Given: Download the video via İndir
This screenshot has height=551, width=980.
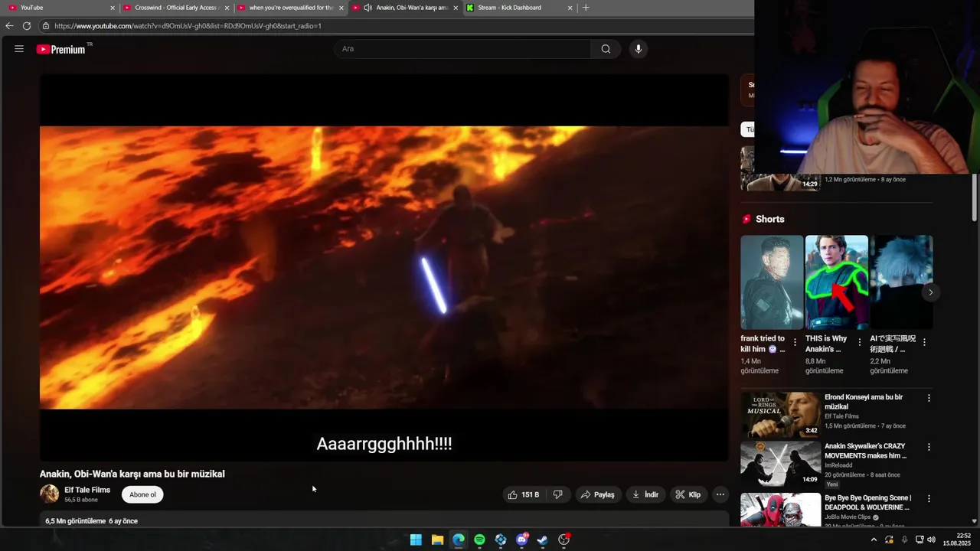Looking at the screenshot, I should click(645, 495).
